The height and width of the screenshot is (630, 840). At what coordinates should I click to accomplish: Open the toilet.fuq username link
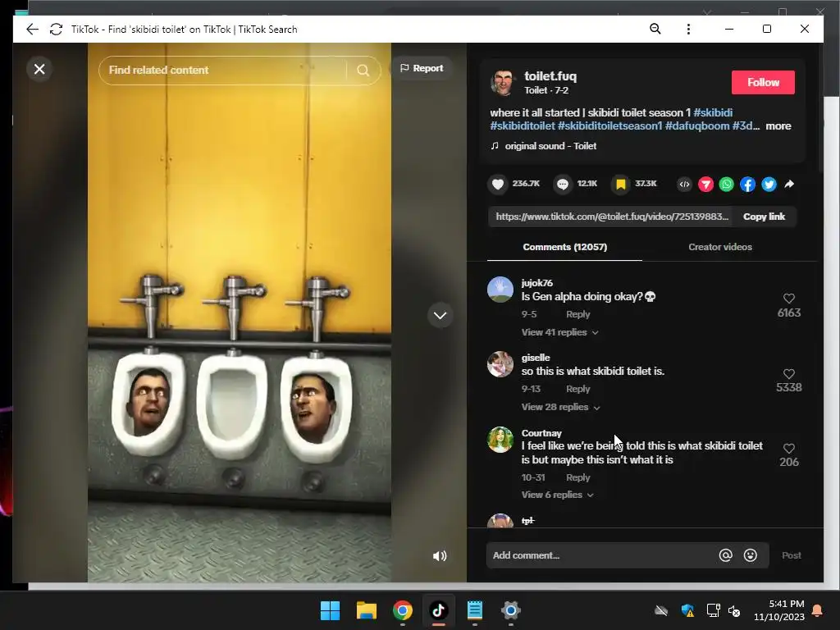[x=550, y=76]
